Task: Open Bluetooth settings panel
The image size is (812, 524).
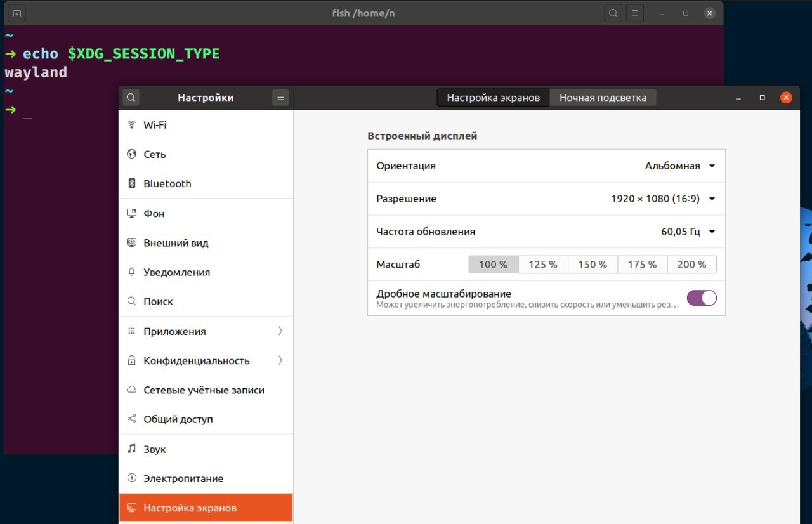Action: point(206,183)
